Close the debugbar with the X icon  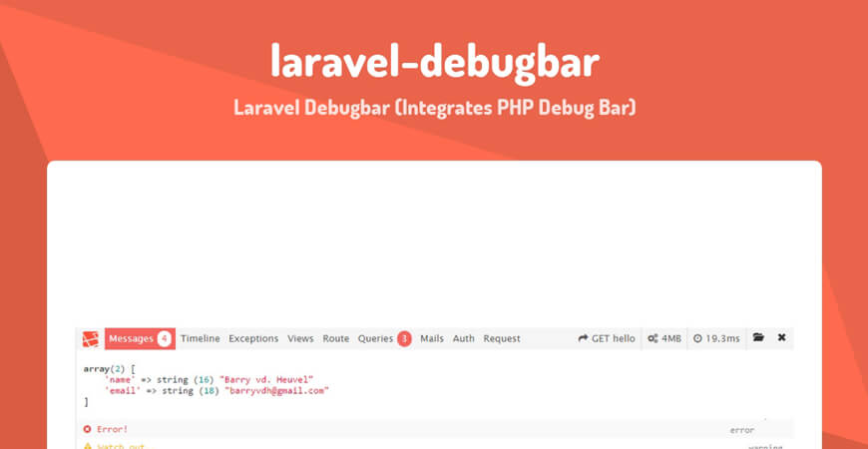[x=781, y=337]
